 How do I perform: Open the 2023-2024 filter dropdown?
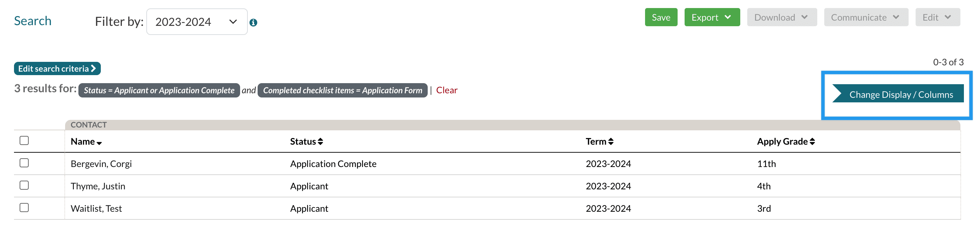[197, 22]
